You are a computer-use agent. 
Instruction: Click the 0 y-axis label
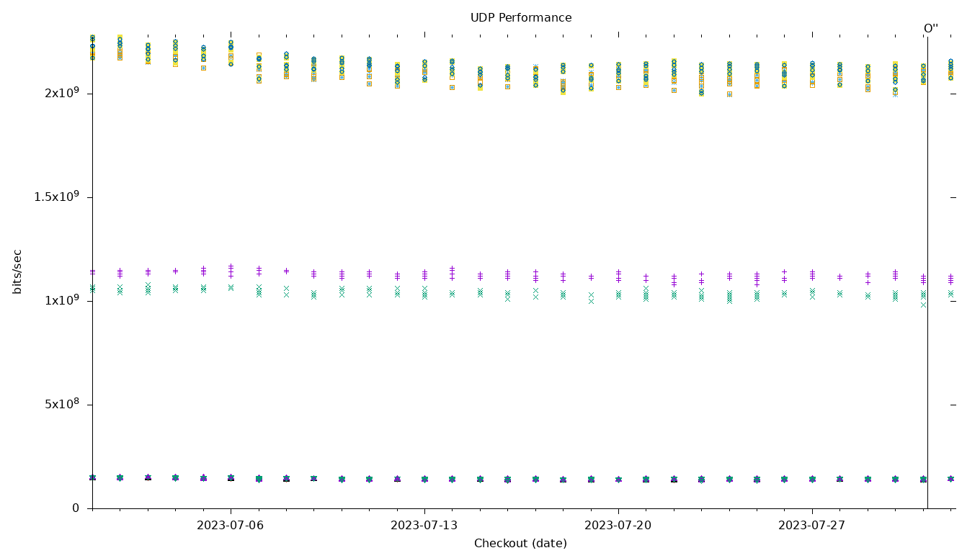click(x=76, y=508)
